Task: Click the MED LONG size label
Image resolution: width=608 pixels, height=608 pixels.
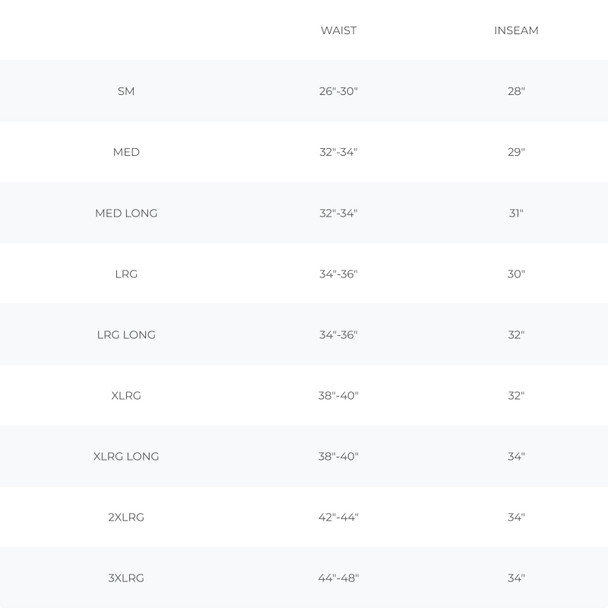Action: pos(126,213)
